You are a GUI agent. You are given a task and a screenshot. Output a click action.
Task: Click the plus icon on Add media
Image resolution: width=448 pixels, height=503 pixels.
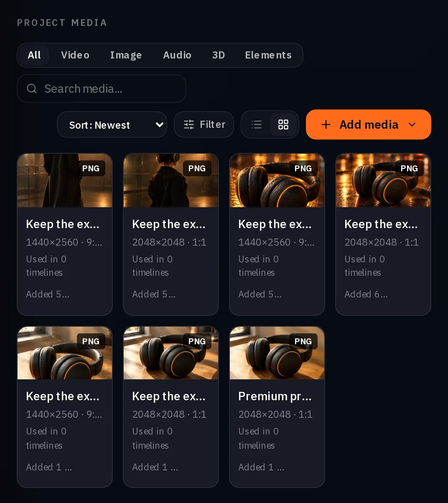pyautogui.click(x=326, y=124)
